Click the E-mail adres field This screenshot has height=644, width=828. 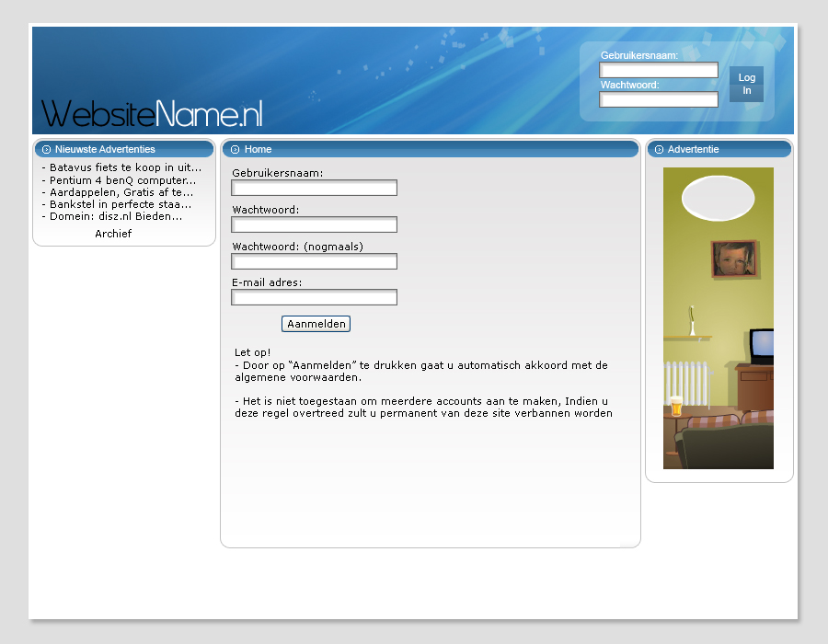pyautogui.click(x=315, y=297)
